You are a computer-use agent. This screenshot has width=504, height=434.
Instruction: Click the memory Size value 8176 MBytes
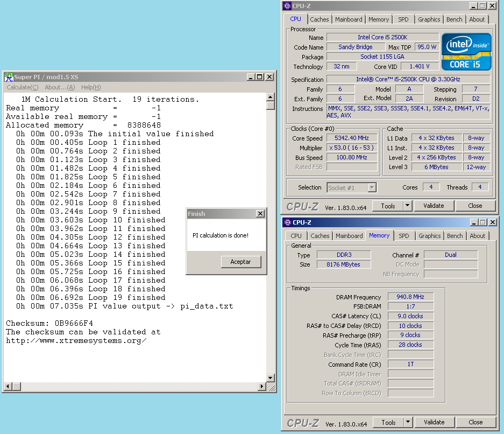click(x=344, y=264)
